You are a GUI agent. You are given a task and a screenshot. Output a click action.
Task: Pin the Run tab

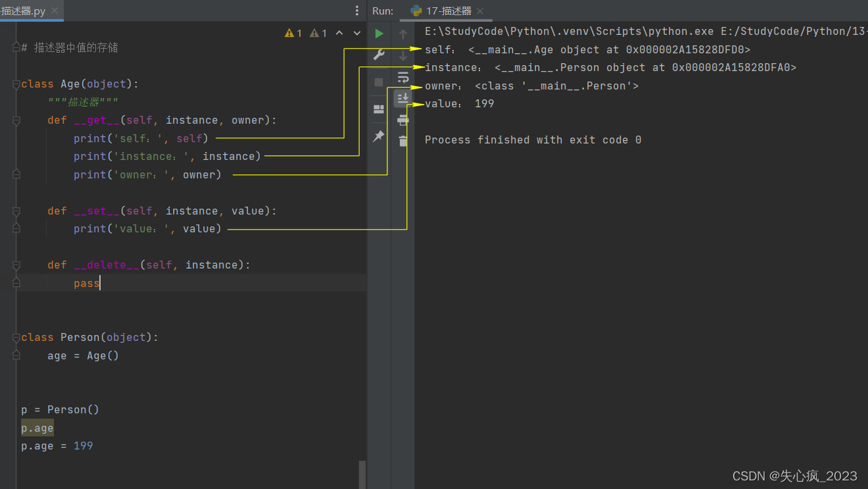379,136
